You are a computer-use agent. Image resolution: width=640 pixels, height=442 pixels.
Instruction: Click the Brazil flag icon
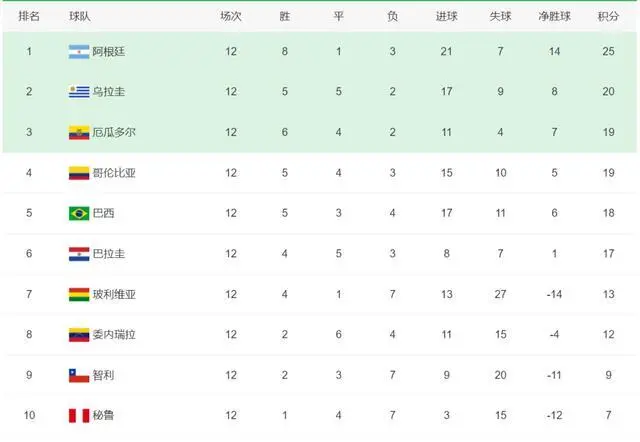pyautogui.click(x=79, y=213)
